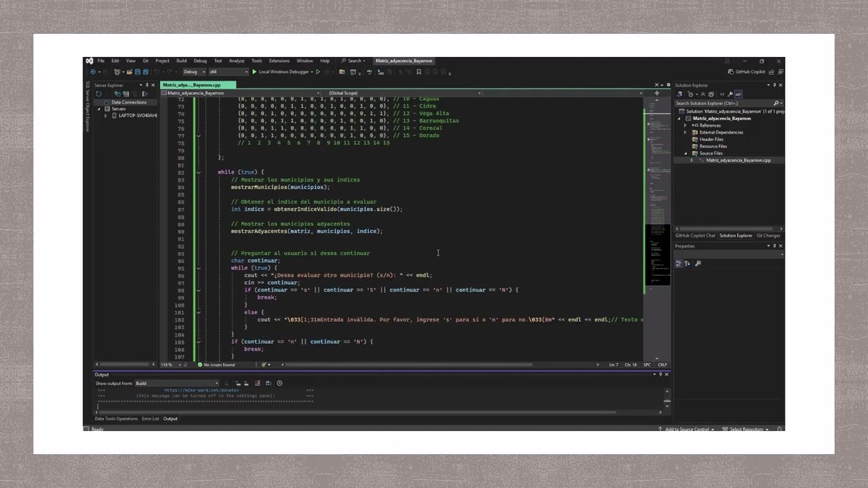Expand the External Dependencies node

point(686,132)
